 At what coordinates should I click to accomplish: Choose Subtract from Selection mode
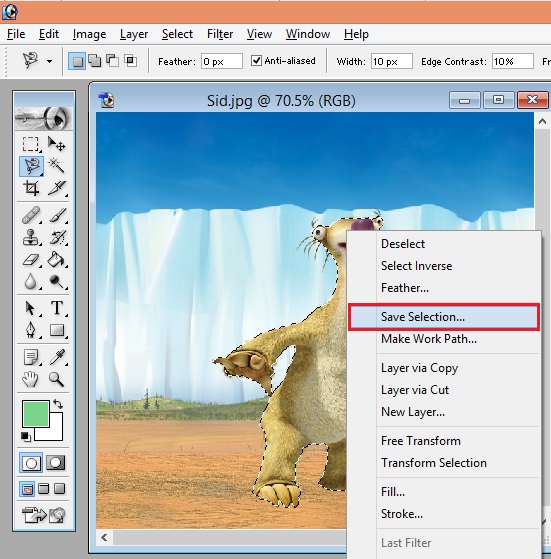(x=113, y=61)
